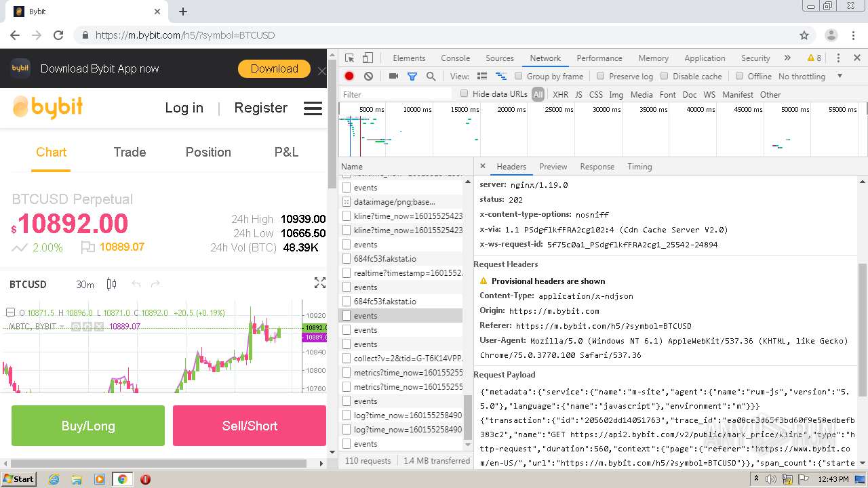
Task: Close the request details pane
Action: click(483, 166)
